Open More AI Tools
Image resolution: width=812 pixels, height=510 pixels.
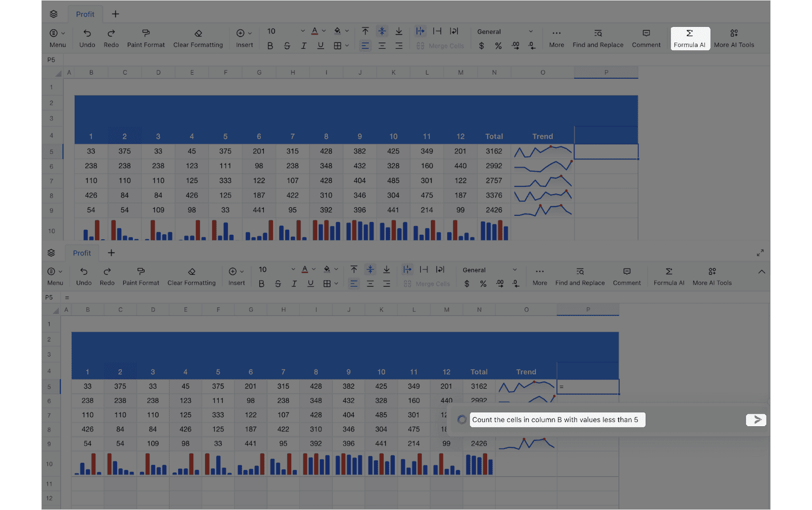click(734, 38)
